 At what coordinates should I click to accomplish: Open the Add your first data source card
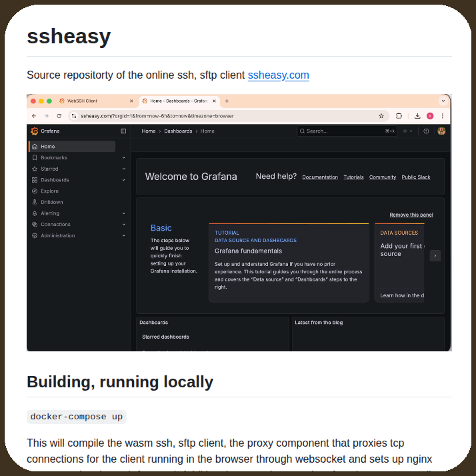[399, 263]
